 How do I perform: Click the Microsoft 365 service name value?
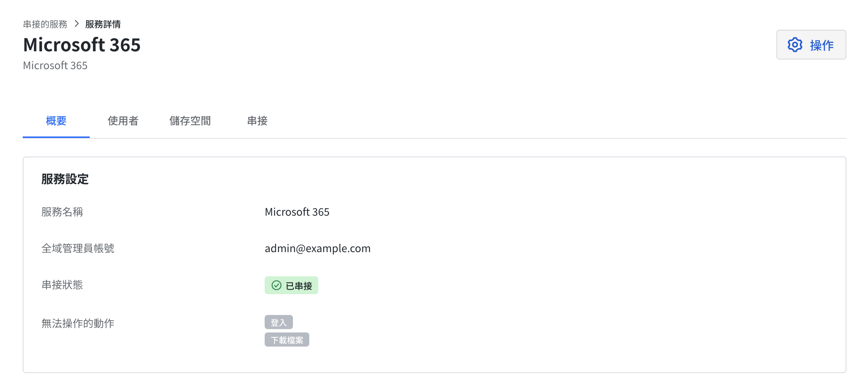297,212
